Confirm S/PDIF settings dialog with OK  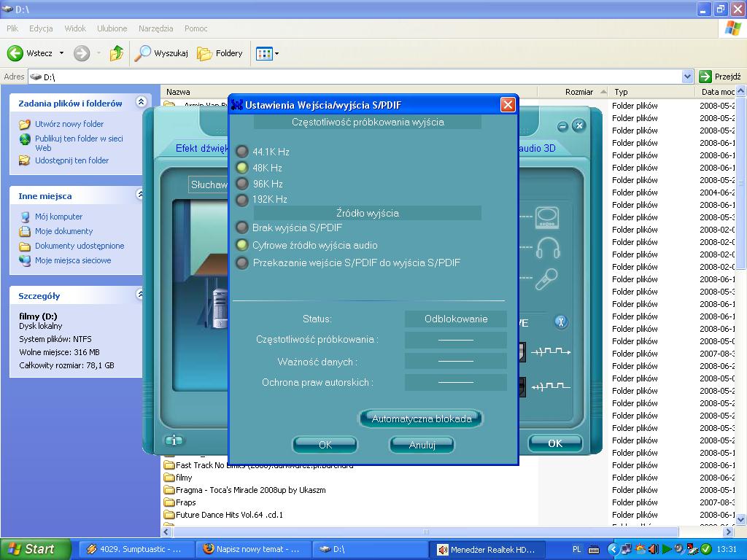pos(325,445)
